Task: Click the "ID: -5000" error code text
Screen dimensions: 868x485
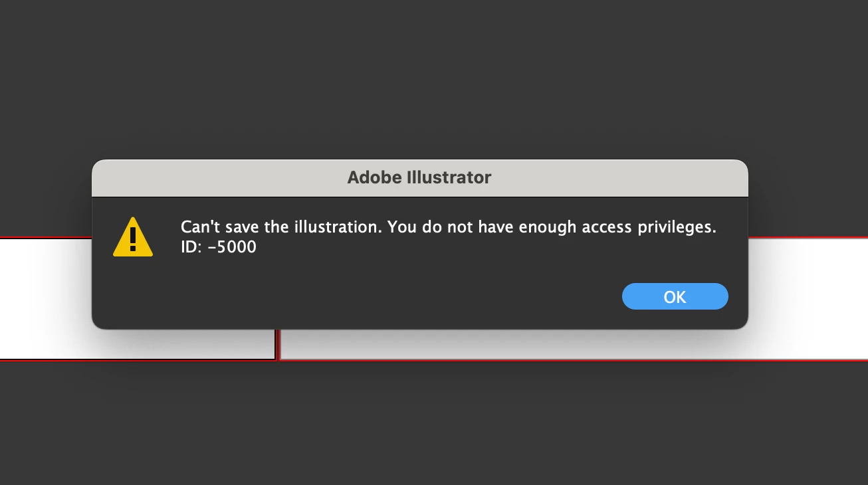Action: 219,247
